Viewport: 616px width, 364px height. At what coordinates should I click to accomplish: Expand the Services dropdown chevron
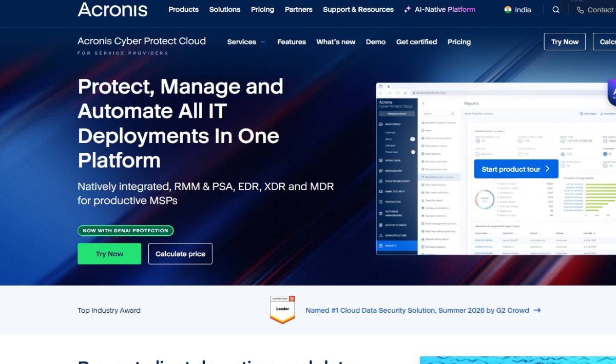[x=263, y=42]
